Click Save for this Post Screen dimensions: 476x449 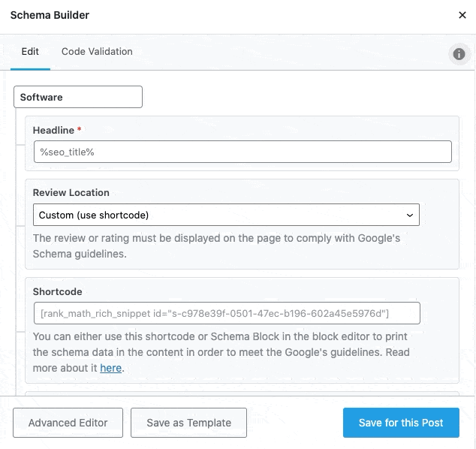(x=401, y=423)
